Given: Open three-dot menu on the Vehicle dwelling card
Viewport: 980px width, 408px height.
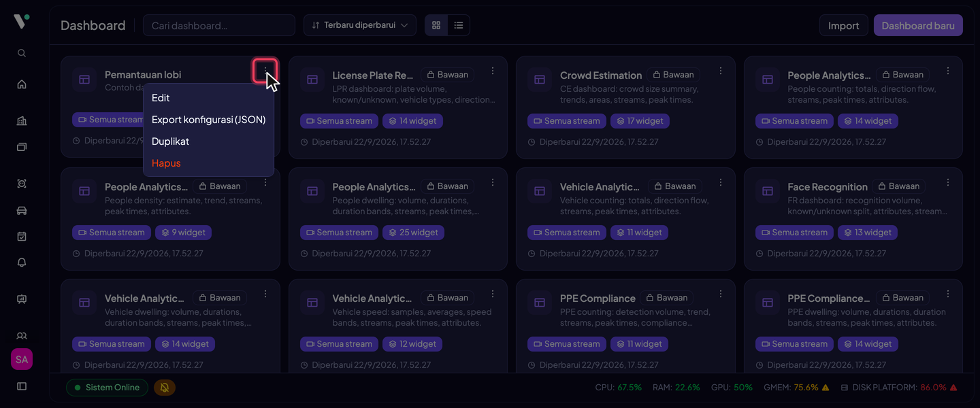Looking at the screenshot, I should [265, 294].
